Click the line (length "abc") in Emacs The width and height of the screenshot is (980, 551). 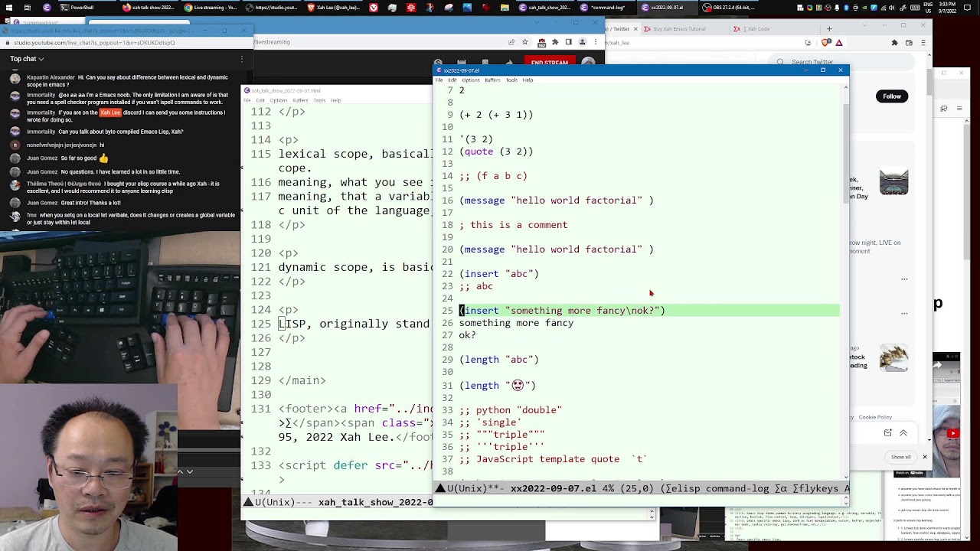click(x=498, y=360)
